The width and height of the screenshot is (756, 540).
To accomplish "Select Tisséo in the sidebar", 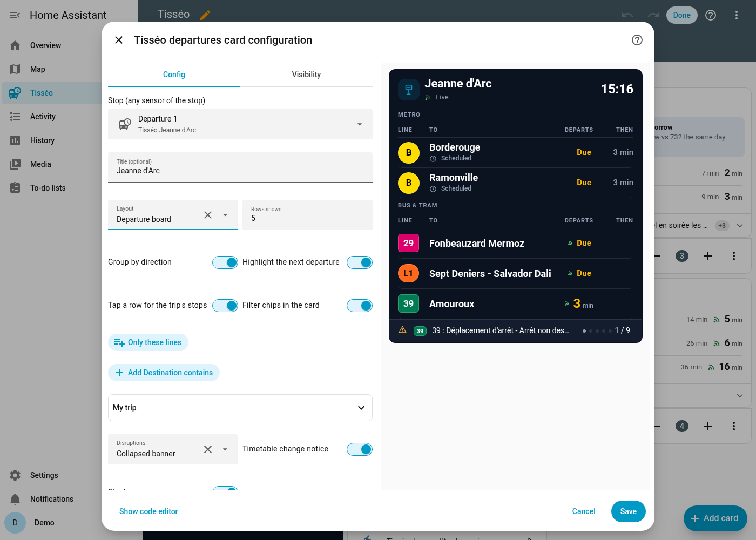I will pyautogui.click(x=52, y=93).
